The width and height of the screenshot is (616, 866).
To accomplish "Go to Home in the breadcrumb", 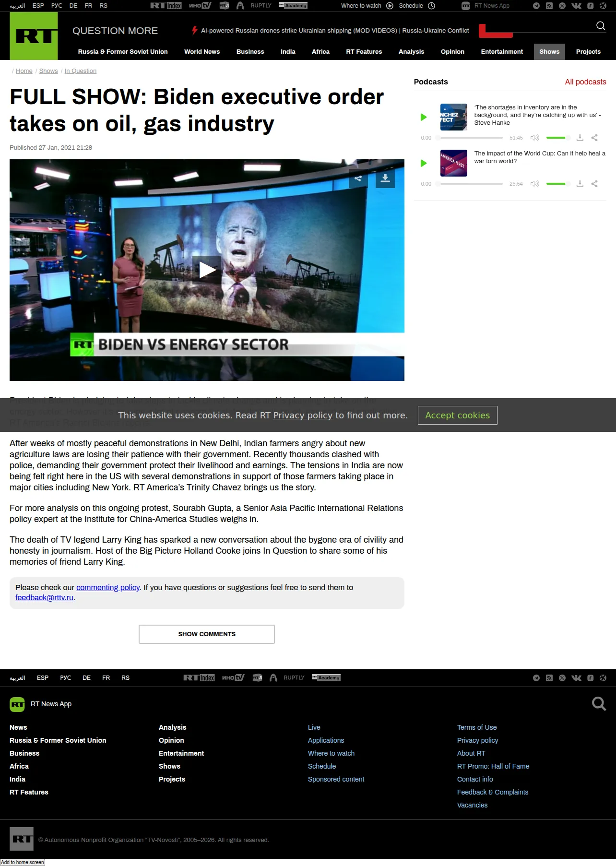I will (x=24, y=71).
